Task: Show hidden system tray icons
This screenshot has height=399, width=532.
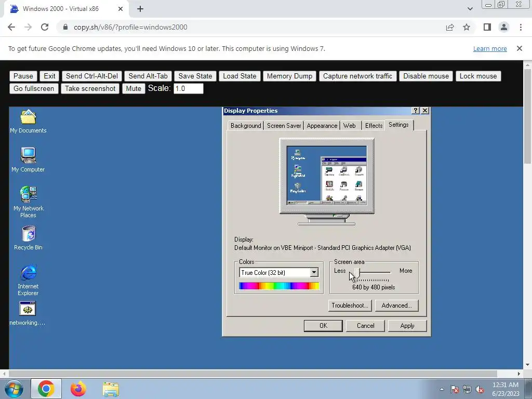Action: [x=442, y=389]
